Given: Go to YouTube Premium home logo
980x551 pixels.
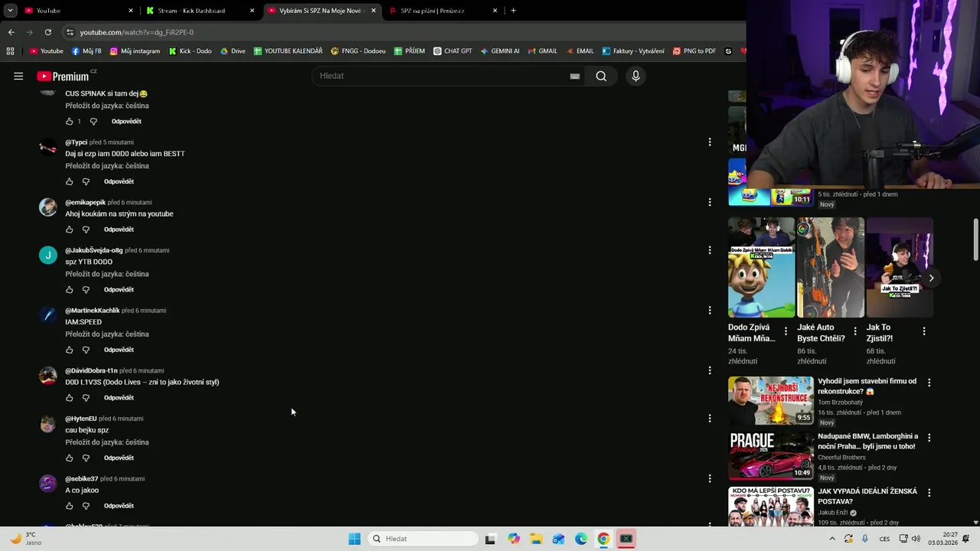Looking at the screenshot, I should point(63,76).
